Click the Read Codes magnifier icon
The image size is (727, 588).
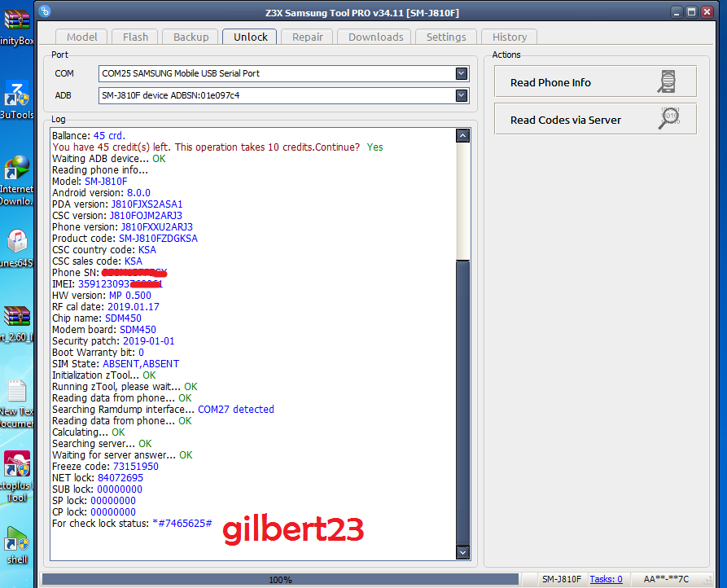click(669, 119)
